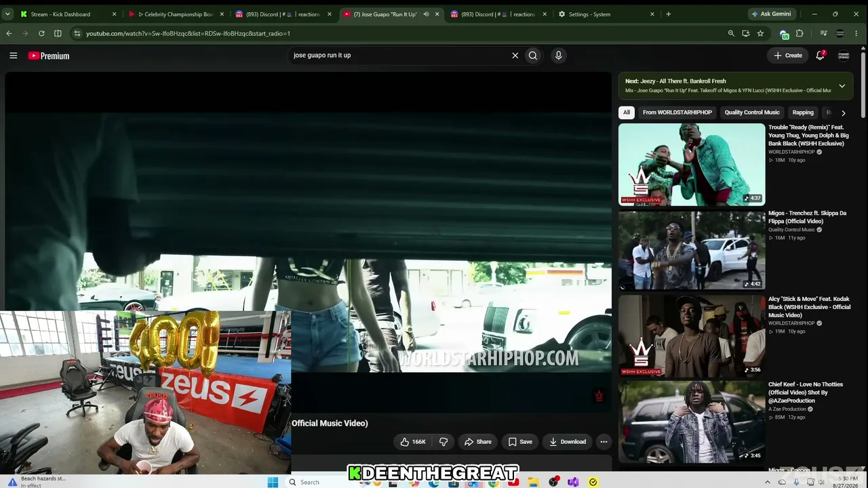
Task: Open Trouble "Ready (Remix)" video thumbnail
Action: [692, 164]
